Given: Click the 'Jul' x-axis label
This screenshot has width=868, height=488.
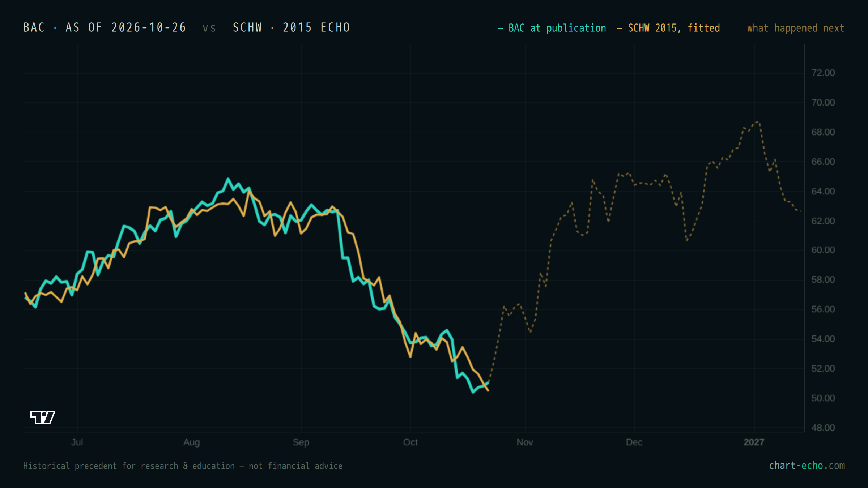Looking at the screenshot, I should 77,442.
